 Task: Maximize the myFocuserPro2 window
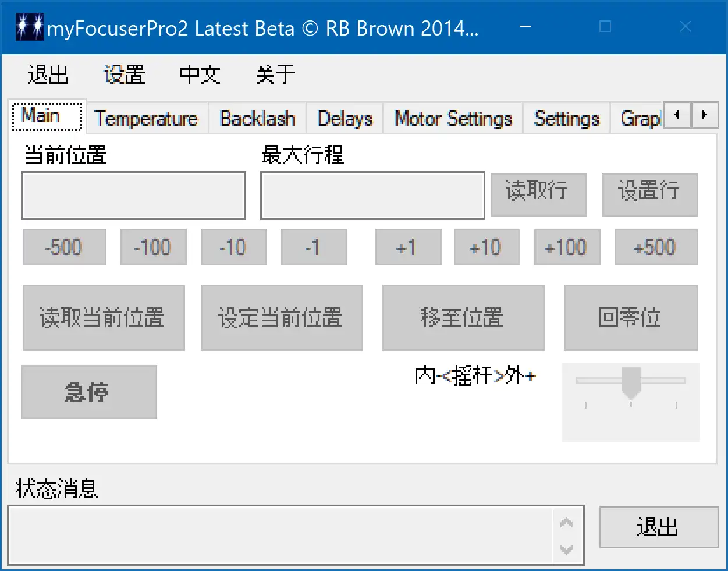tap(605, 27)
